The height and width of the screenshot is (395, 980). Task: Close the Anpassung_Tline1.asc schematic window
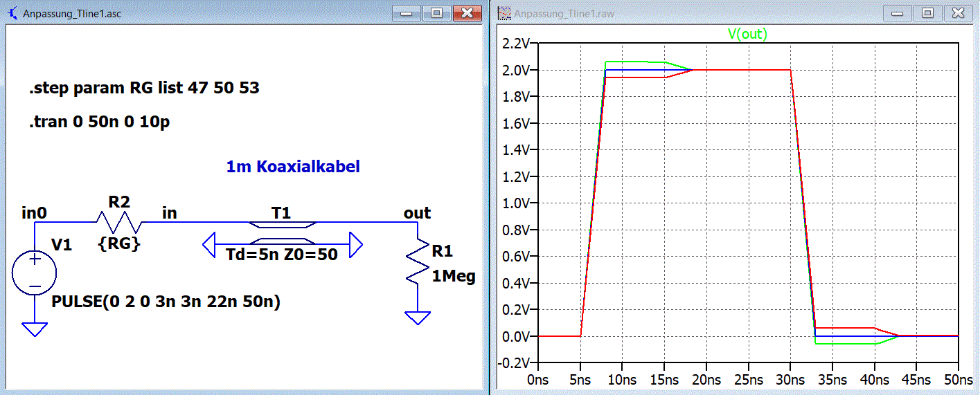point(467,13)
